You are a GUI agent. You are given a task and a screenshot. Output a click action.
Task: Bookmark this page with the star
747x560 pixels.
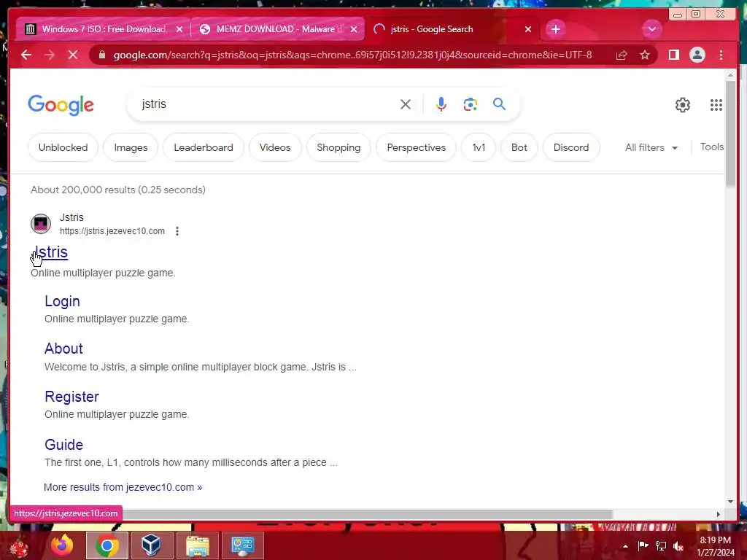645,55
